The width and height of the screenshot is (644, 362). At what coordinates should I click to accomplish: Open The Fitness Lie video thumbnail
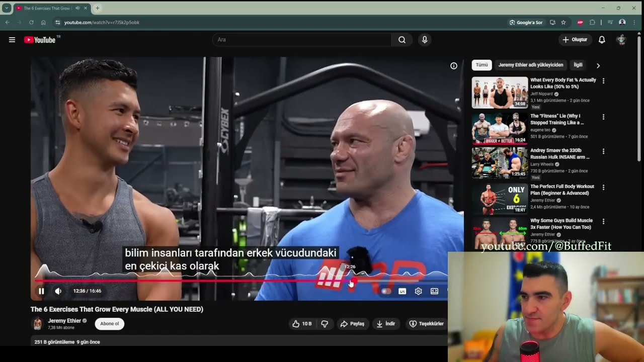(500, 128)
